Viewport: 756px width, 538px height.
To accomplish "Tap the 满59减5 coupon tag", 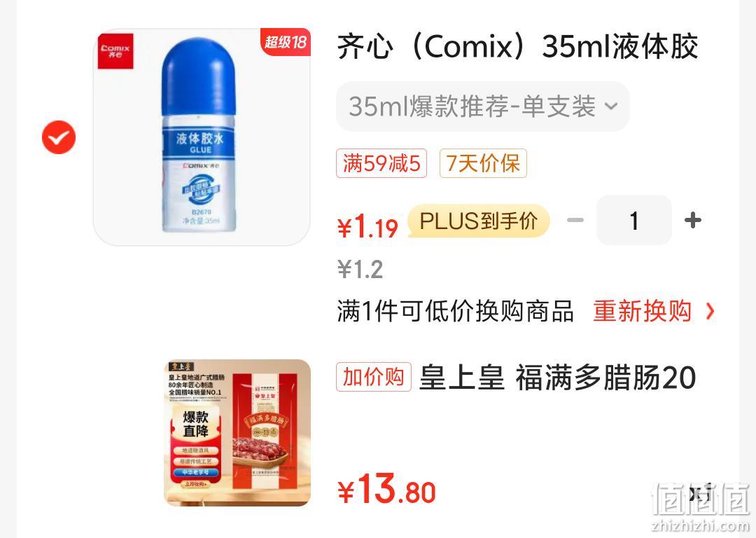I will (x=381, y=163).
